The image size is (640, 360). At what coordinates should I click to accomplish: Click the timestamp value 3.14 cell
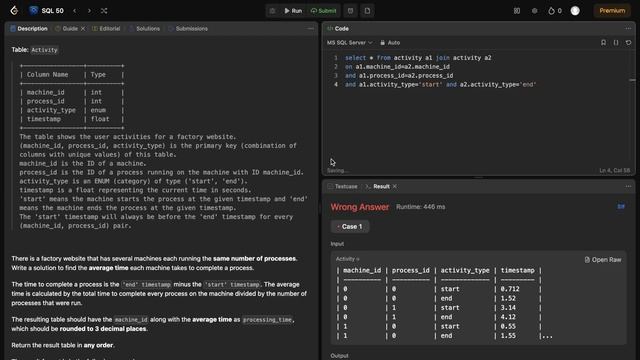(x=508, y=307)
